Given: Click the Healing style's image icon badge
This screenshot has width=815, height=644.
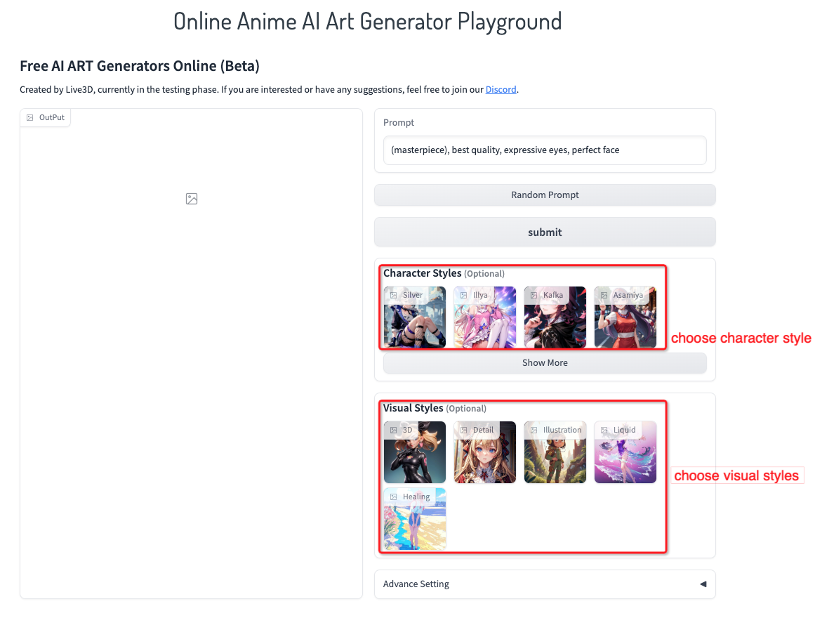Looking at the screenshot, I should tap(393, 497).
